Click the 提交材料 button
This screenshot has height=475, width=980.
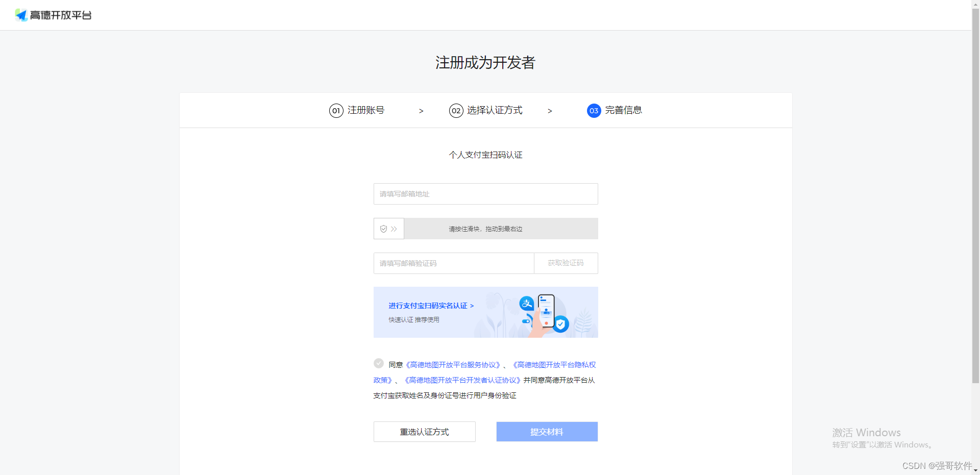[x=547, y=432]
